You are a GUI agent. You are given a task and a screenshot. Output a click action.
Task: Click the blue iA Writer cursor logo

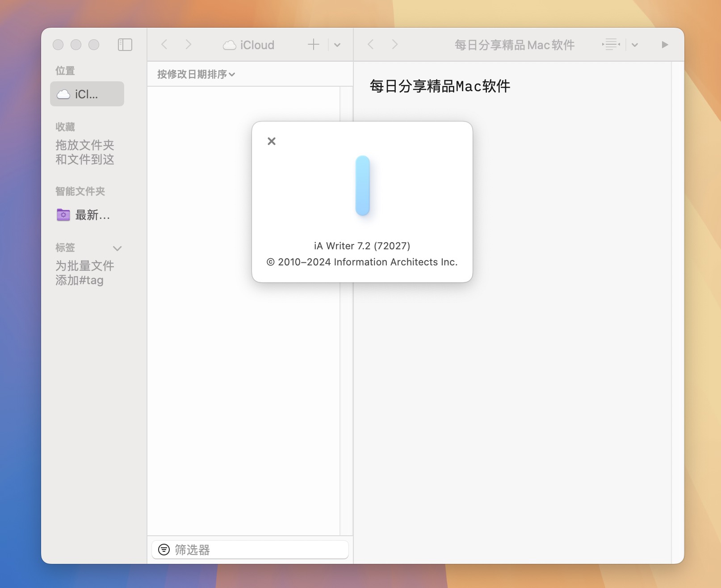[363, 185]
